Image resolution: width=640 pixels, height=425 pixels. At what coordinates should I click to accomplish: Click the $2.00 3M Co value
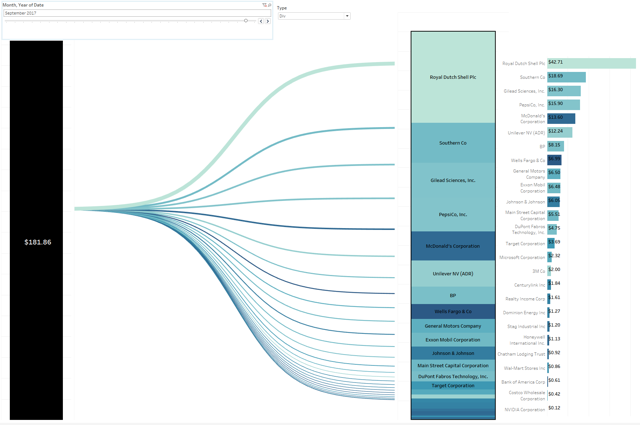click(554, 269)
